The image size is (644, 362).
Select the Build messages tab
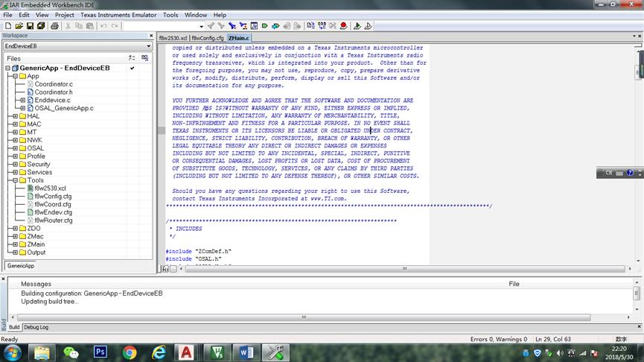tap(14, 327)
